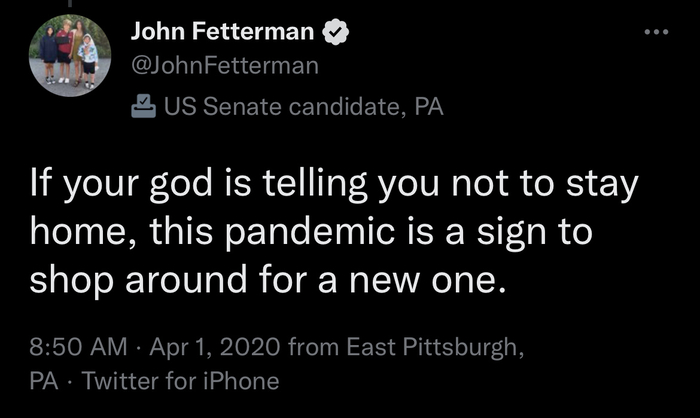The image size is (700, 418).
Task: Click the ballot box candidate icon
Action: point(143,106)
